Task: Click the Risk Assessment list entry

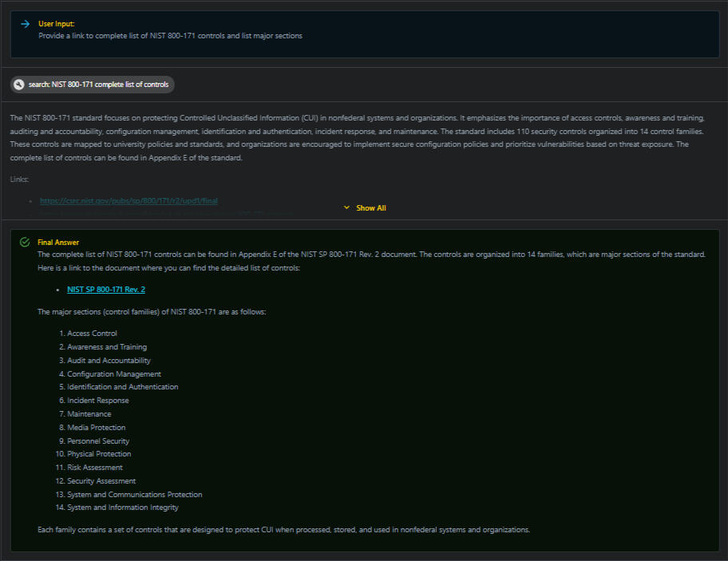Action: [95, 468]
